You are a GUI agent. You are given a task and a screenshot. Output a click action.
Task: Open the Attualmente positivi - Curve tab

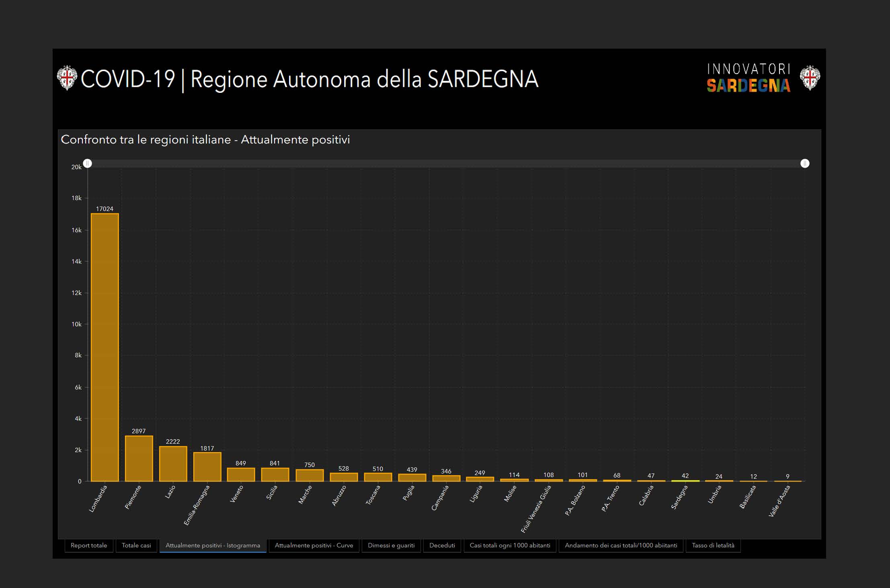314,545
